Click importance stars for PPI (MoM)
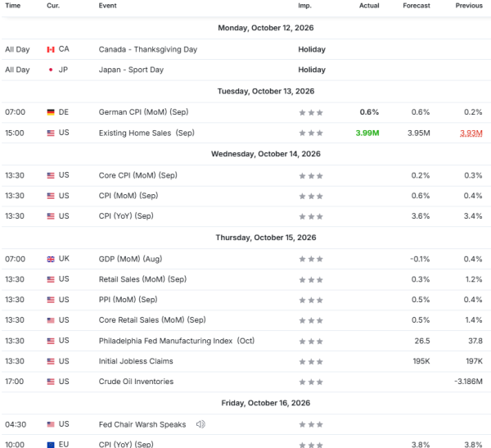This screenshot has height=448, width=491. [311, 301]
